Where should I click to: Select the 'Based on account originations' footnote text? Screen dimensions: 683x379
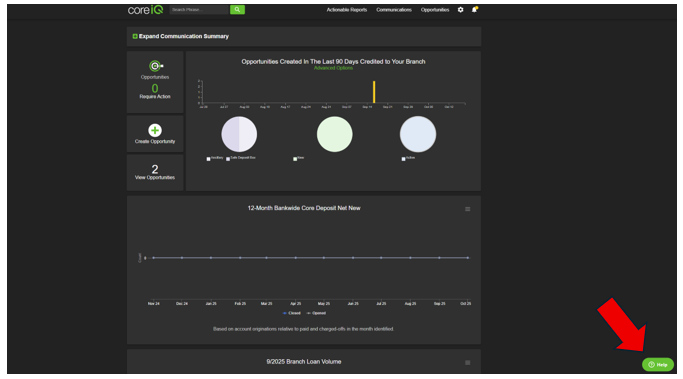tap(304, 329)
